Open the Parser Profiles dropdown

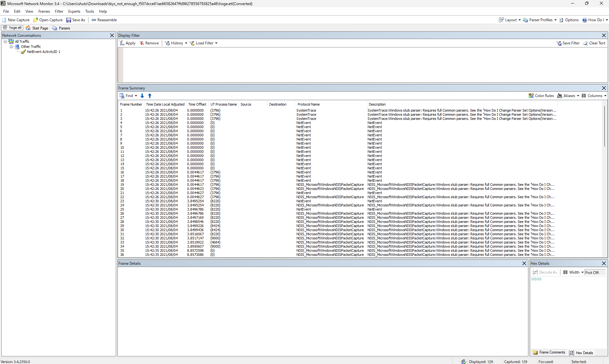(x=540, y=20)
